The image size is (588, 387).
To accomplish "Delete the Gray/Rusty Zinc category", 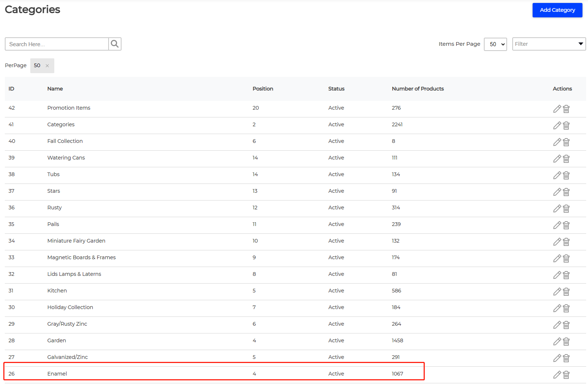I will coord(566,325).
